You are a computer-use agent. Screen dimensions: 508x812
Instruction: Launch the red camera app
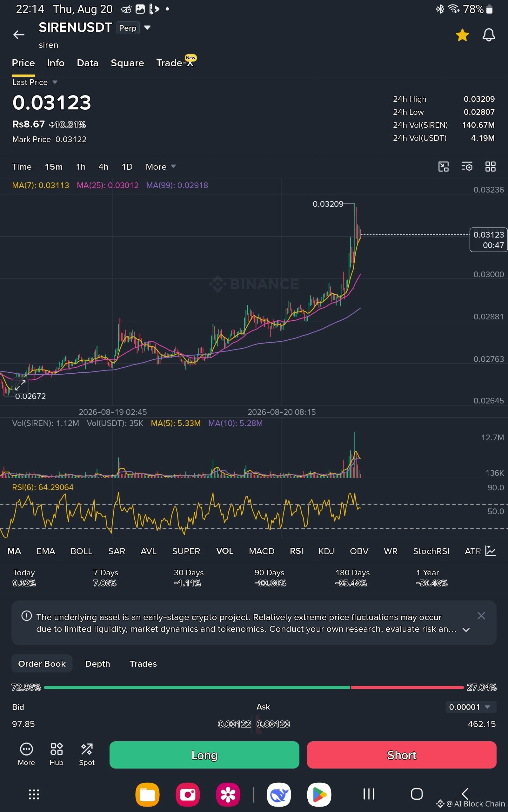188,795
